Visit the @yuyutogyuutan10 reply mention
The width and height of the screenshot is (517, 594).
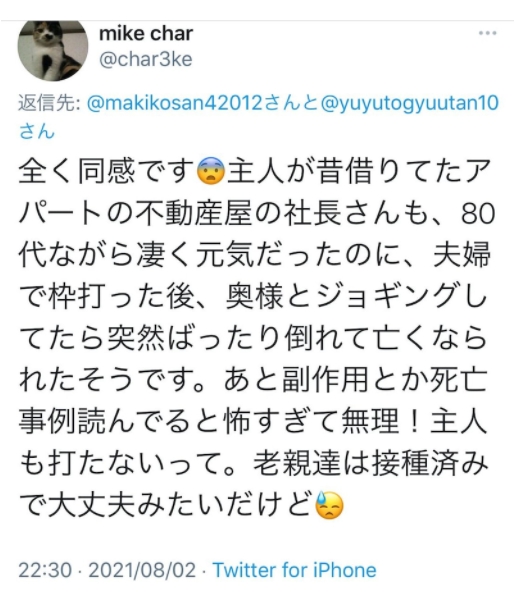[409, 104]
